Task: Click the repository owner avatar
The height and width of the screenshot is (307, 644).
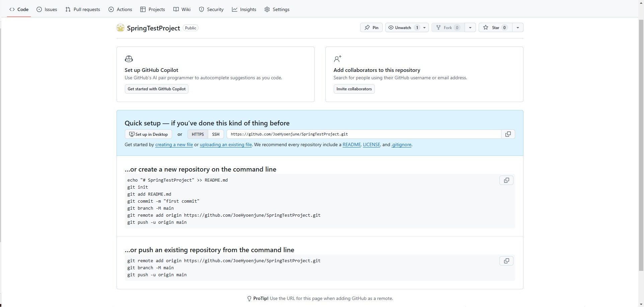Action: tap(120, 28)
